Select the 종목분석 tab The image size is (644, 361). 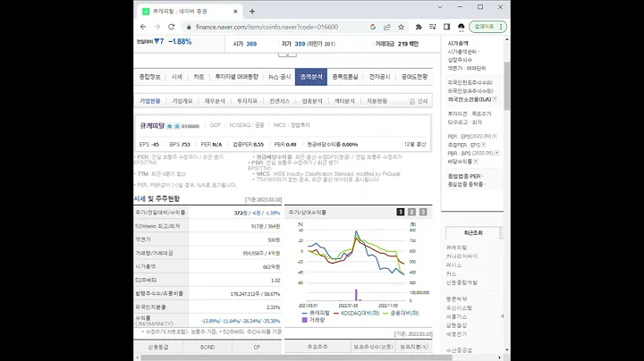(311, 77)
